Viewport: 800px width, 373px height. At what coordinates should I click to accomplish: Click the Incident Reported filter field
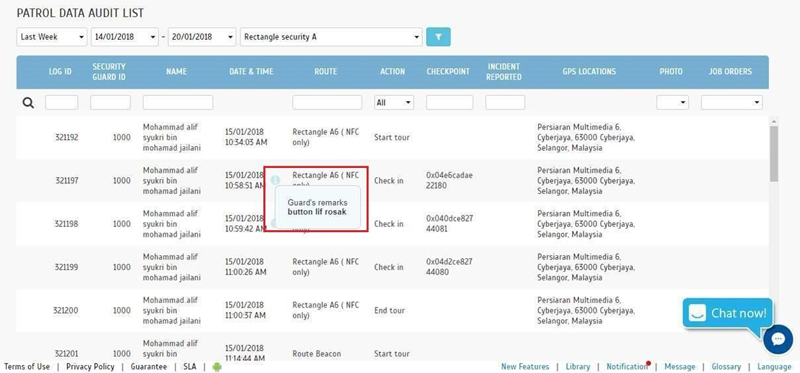505,103
